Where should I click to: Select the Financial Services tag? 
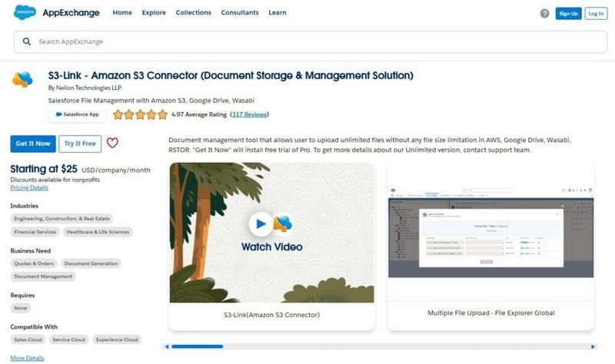[x=35, y=232]
